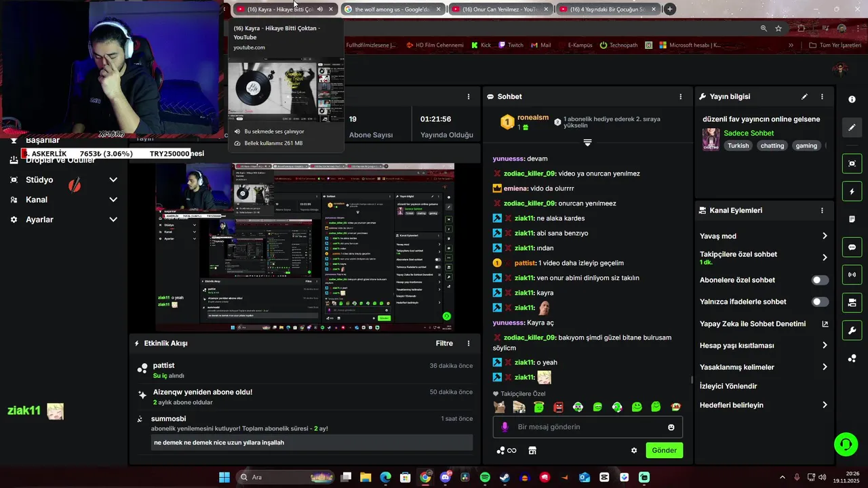Open the Kick bookmark
Image resolution: width=868 pixels, height=488 pixels.
point(479,45)
